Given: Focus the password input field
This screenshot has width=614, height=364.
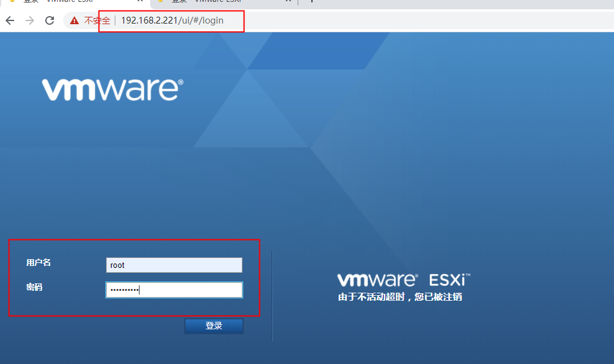Looking at the screenshot, I should pos(174,290).
